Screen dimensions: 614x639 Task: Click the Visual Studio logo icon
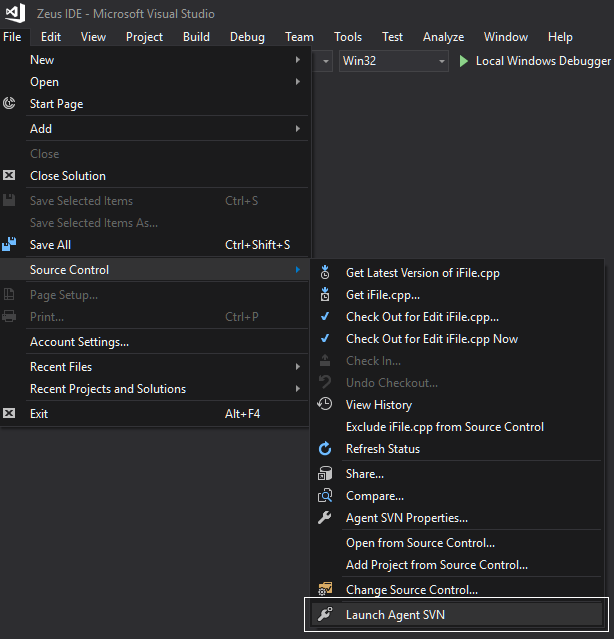click(15, 13)
